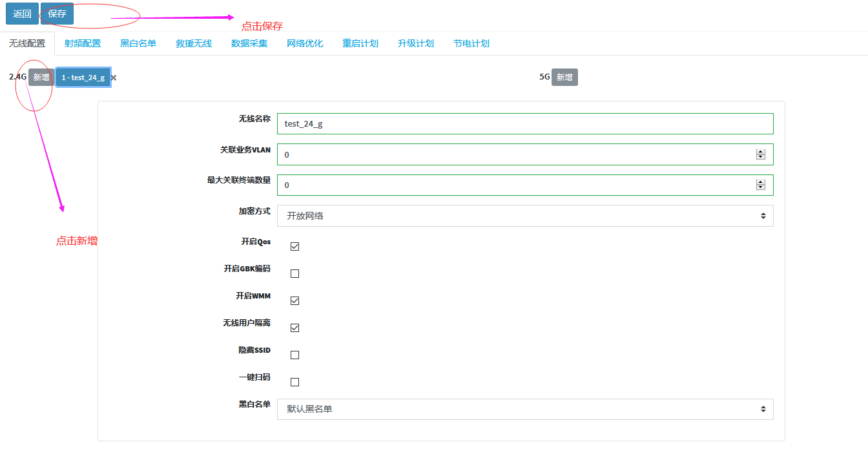Expand the 加密方式 dropdown
This screenshot has height=460, width=868.
click(x=524, y=216)
